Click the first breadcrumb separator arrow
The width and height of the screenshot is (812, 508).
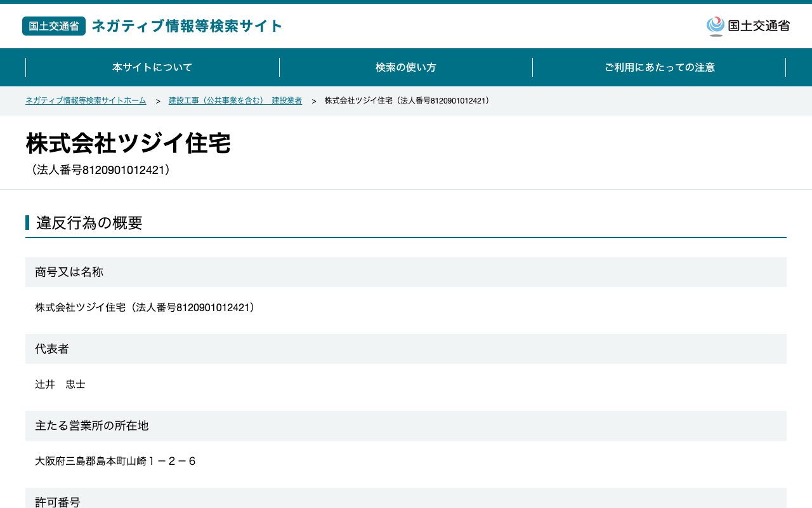coord(158,102)
